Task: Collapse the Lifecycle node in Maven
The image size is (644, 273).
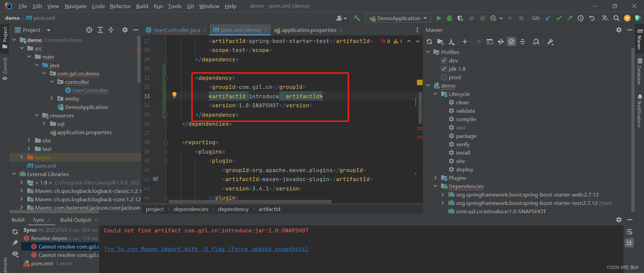Action: [x=435, y=94]
